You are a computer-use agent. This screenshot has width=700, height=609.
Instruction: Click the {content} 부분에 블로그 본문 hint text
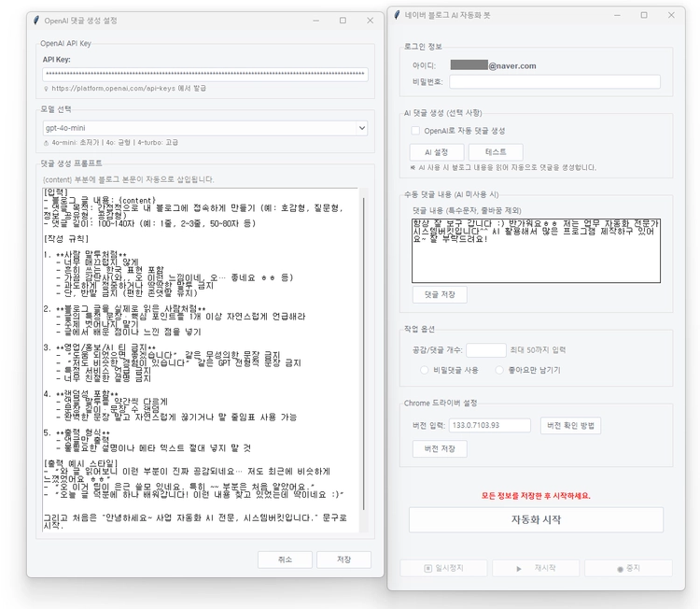[129, 179]
